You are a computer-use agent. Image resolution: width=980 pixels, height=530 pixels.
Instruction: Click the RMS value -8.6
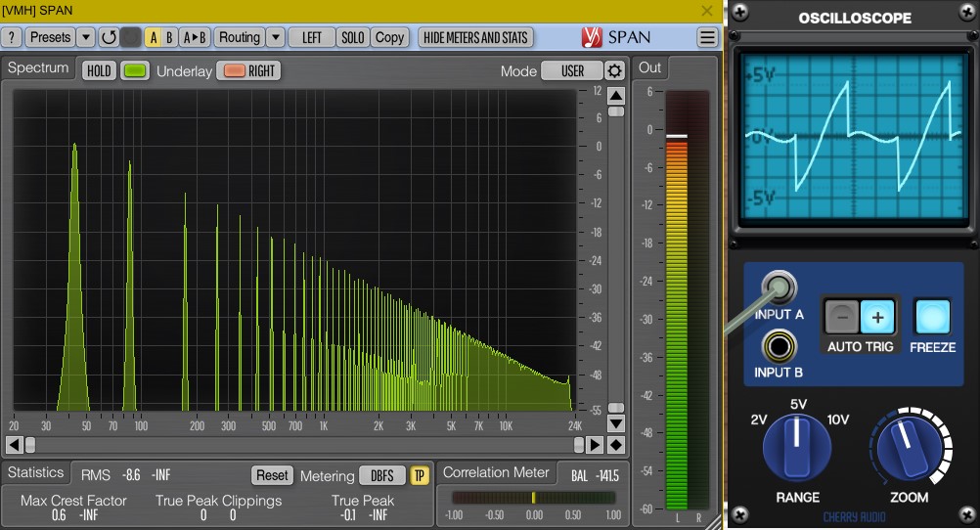pyautogui.click(x=131, y=475)
